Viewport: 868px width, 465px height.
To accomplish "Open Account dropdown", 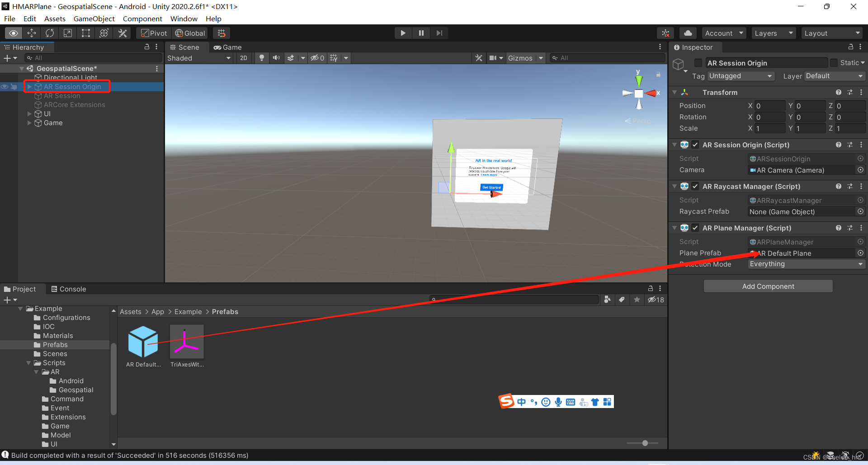I will click(x=724, y=33).
